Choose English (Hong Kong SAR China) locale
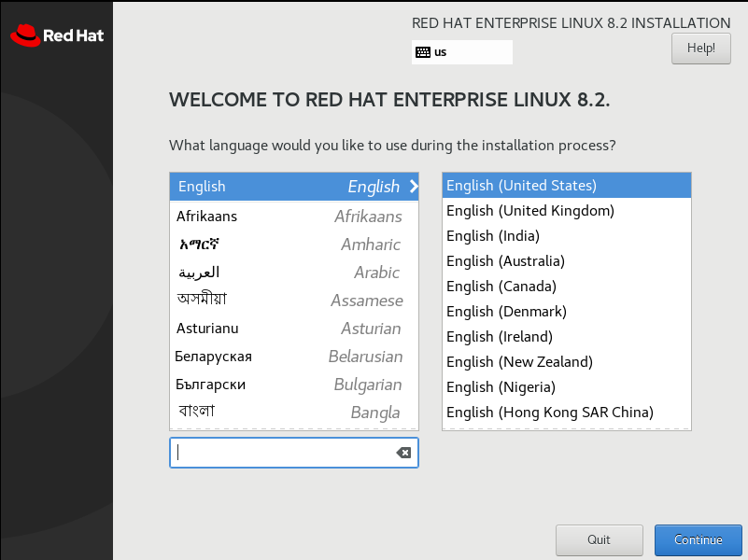This screenshot has width=748, height=560. tap(567, 413)
